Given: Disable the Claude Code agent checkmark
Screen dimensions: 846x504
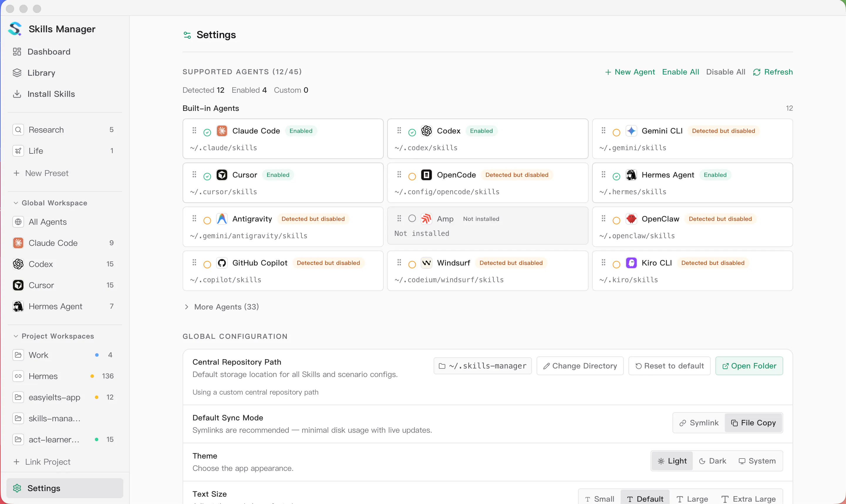Looking at the screenshot, I should (207, 132).
